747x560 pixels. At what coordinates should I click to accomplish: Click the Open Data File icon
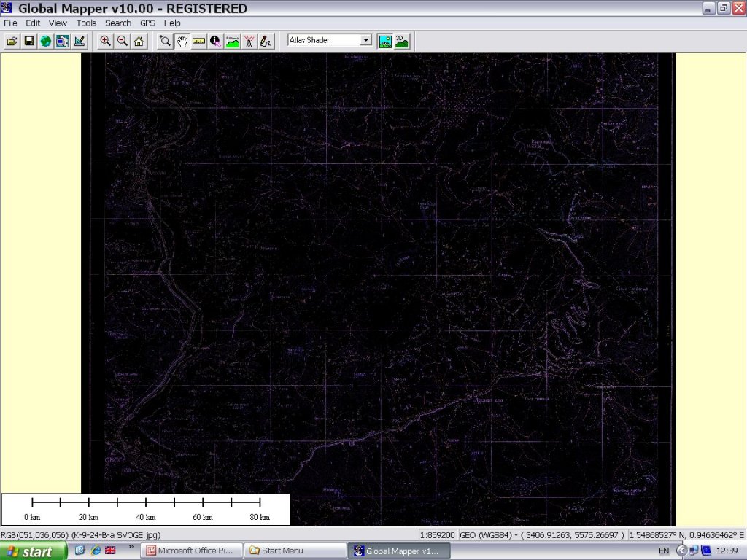coord(12,42)
